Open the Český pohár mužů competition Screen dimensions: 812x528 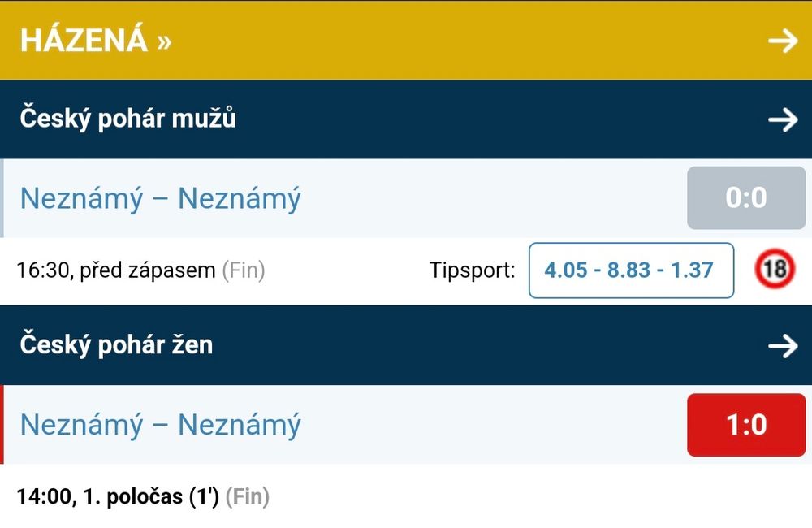pos(128,119)
